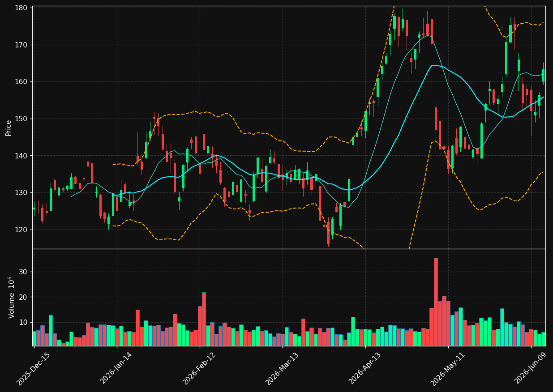Click the 2026-Feb-12 date label
Screen dimensions: 553x392
pyautogui.click(x=199, y=368)
